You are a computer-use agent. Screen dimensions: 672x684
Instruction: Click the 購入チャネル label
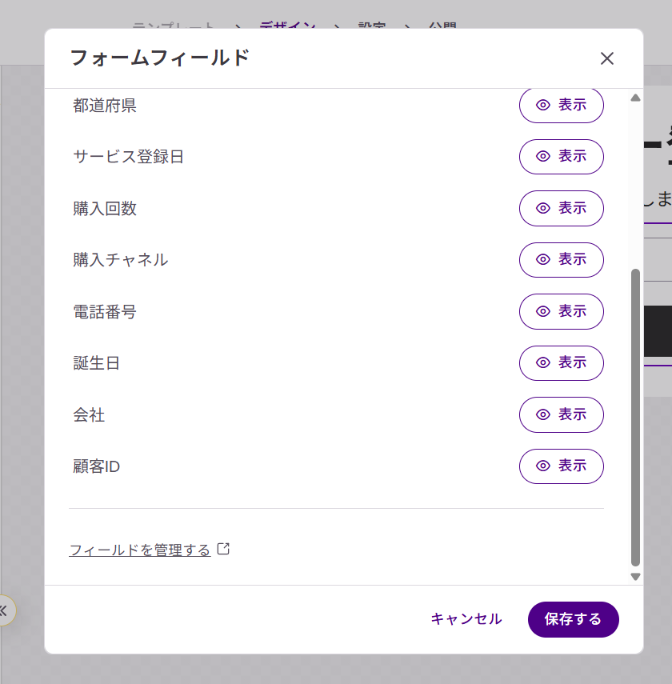pos(120,260)
